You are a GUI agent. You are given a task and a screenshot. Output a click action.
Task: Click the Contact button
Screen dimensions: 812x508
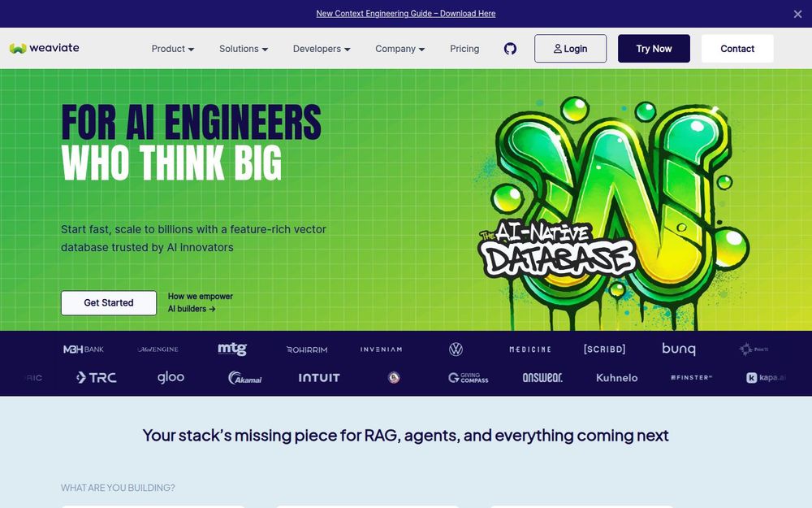(x=737, y=49)
